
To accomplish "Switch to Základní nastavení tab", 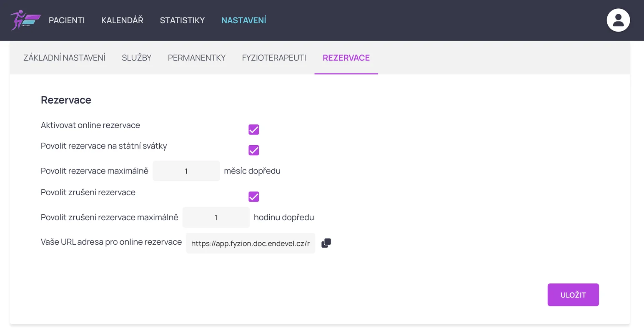I will 64,58.
